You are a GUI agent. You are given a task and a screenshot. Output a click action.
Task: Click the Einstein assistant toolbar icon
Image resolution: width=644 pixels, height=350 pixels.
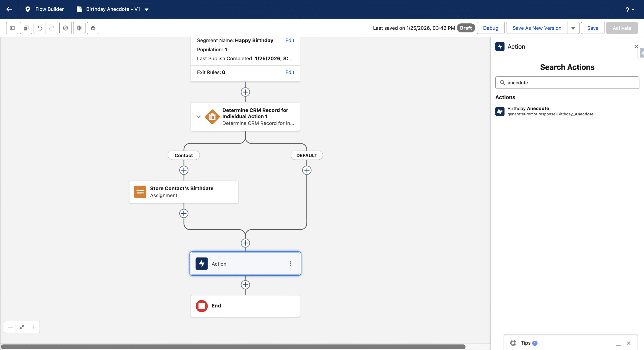(93, 28)
